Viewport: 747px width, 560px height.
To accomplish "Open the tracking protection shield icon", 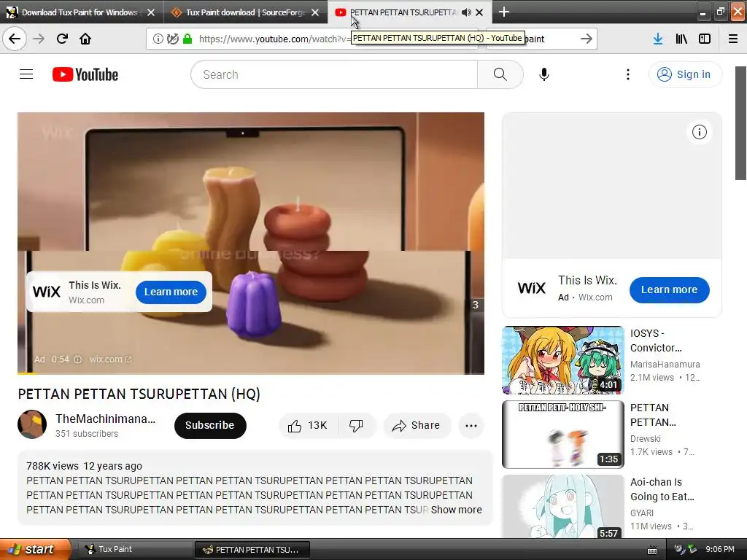I will pos(173,39).
